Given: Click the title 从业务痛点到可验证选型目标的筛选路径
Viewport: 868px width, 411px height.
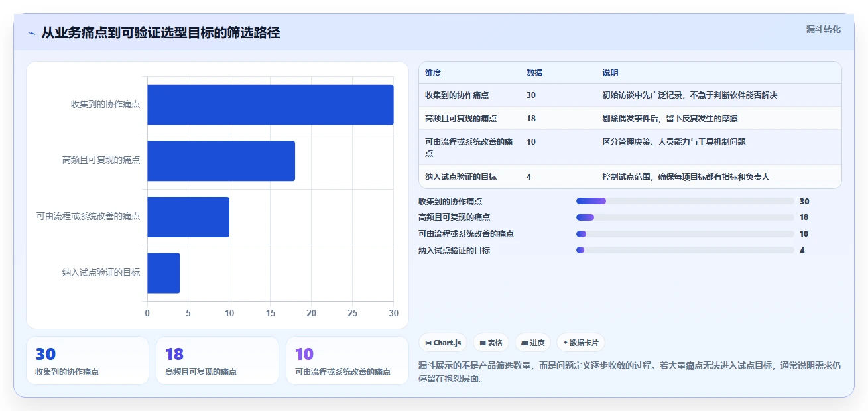Looking at the screenshot, I should (x=160, y=32).
